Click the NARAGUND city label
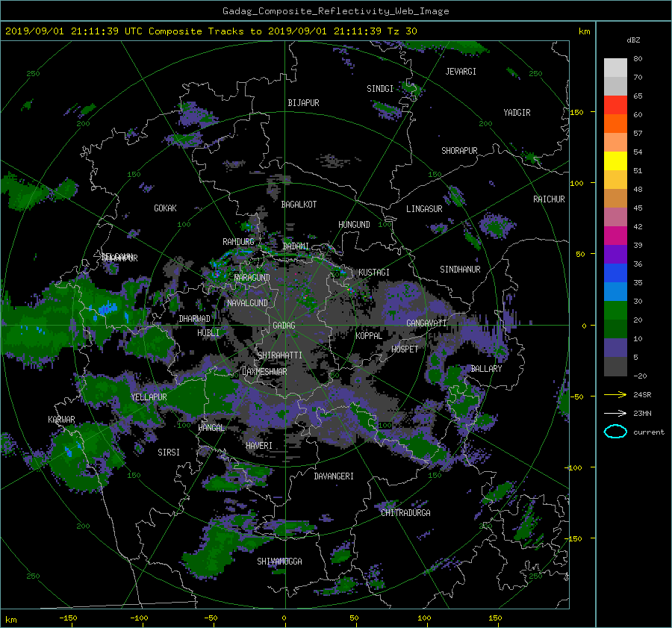 [x=252, y=278]
